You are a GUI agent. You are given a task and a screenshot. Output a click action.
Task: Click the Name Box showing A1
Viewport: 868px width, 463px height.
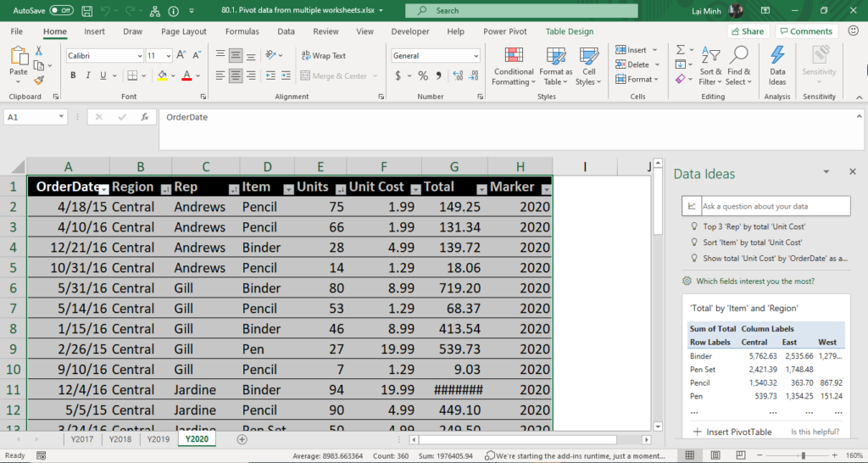pos(36,117)
